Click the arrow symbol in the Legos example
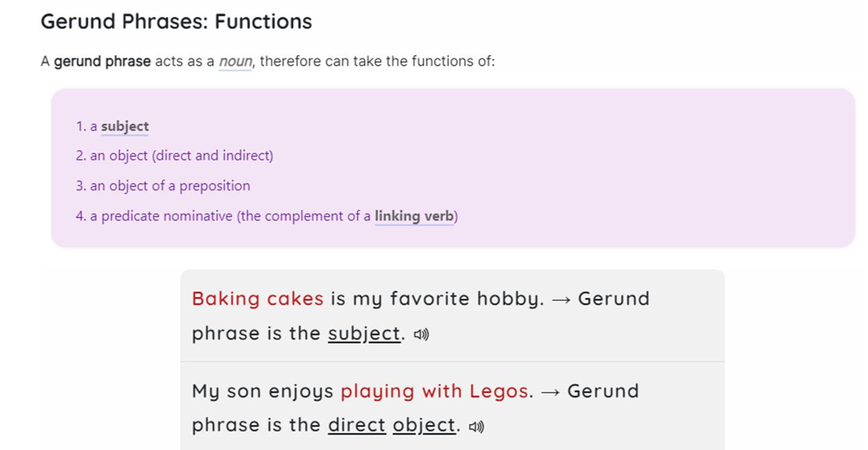868x450 pixels. point(551,392)
